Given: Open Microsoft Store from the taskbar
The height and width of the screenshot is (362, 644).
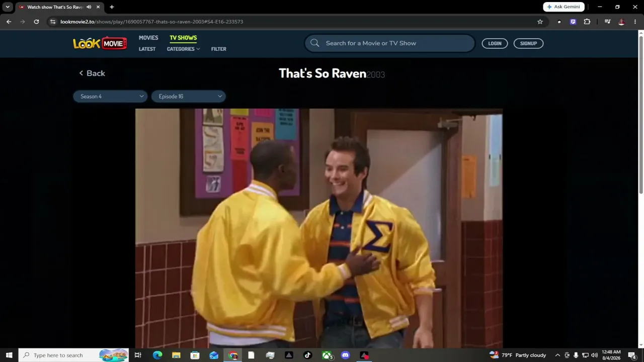Looking at the screenshot, I should (195, 355).
